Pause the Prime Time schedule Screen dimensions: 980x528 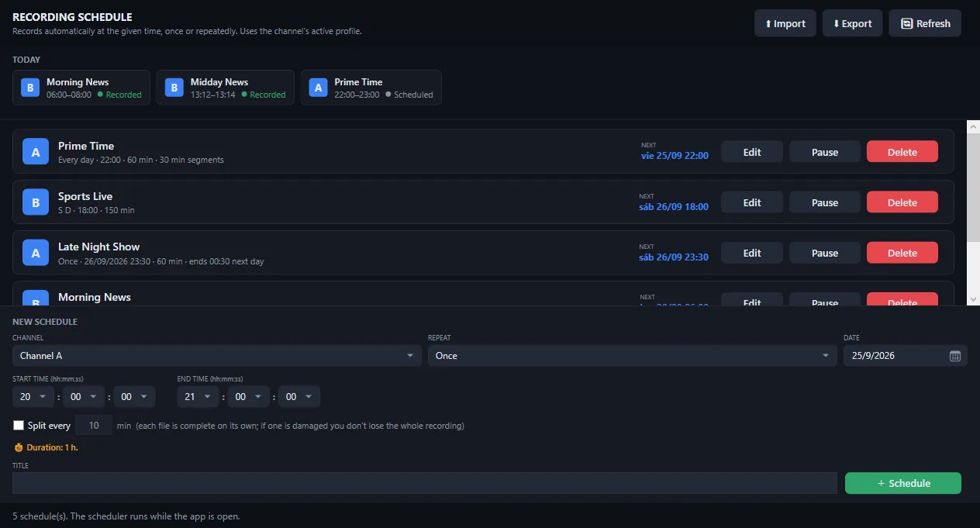click(x=825, y=152)
